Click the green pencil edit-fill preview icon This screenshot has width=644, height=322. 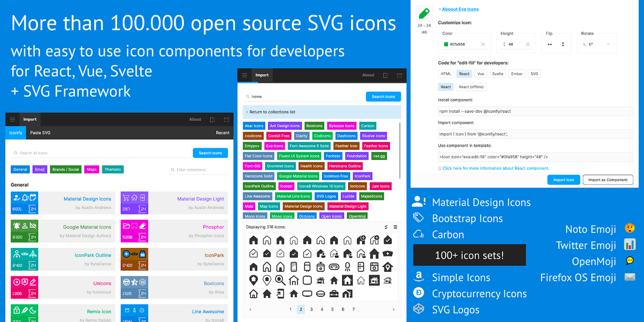[x=424, y=13]
